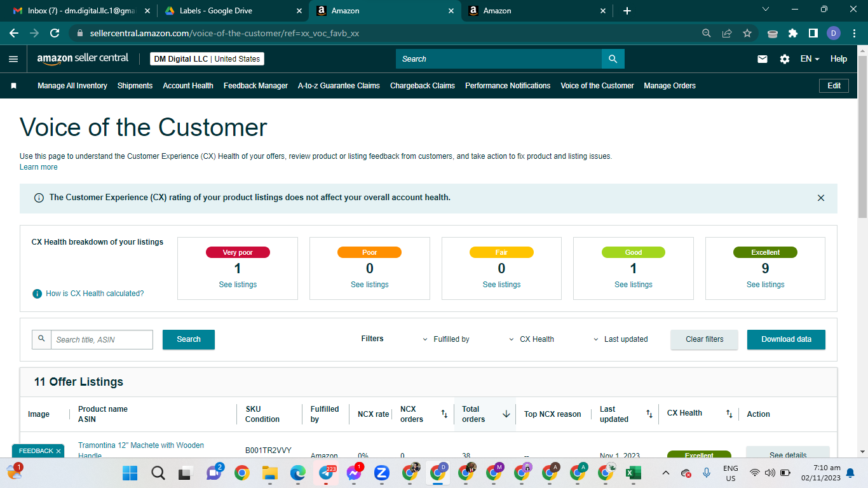See listings under Excellent
The width and height of the screenshot is (868, 488).
point(765,285)
